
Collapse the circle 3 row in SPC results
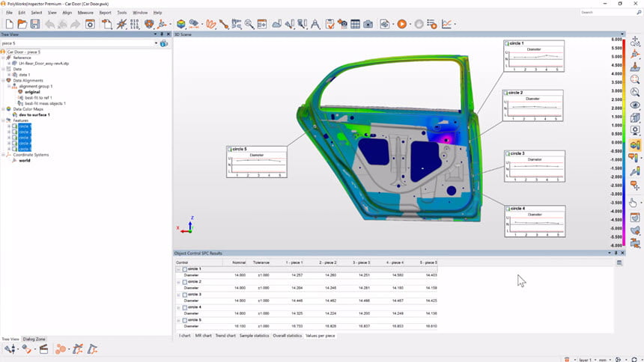[x=179, y=295]
